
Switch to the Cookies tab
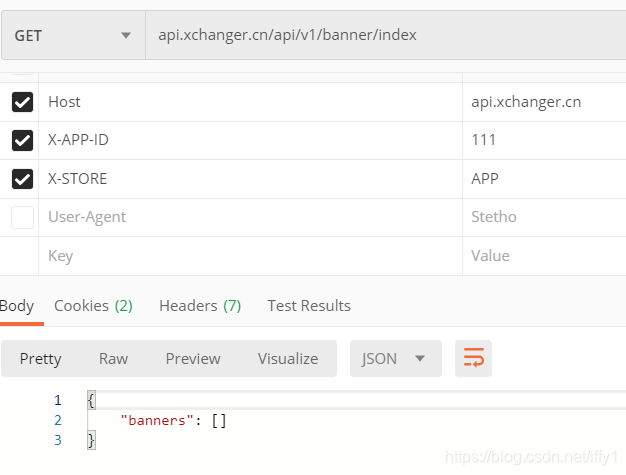click(x=93, y=306)
